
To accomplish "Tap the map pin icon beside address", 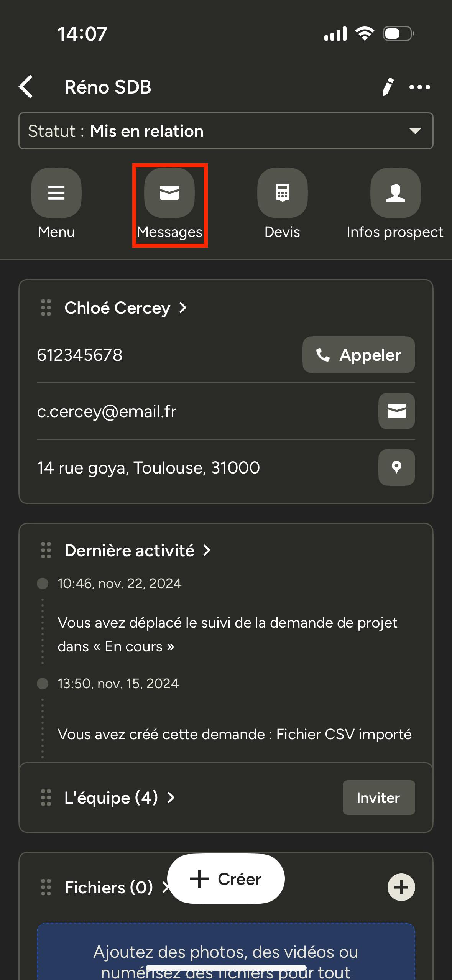I will pos(396,467).
